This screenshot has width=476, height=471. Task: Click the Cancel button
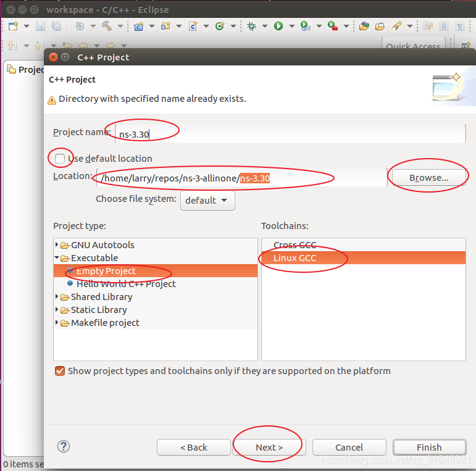(349, 448)
